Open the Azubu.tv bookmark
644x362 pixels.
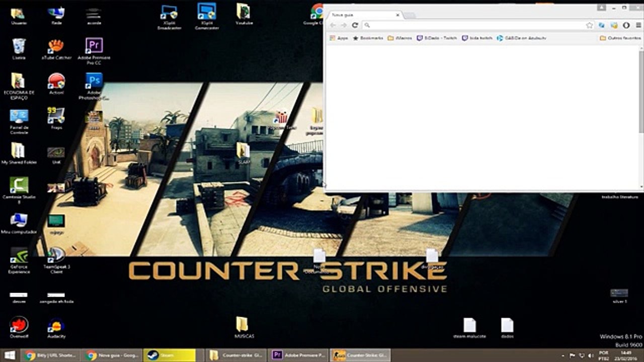click(521, 38)
